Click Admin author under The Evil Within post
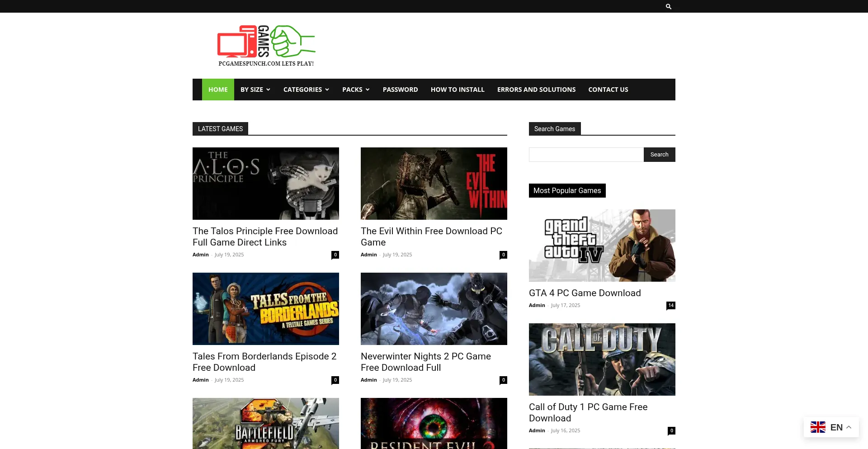868x449 pixels. tap(369, 255)
